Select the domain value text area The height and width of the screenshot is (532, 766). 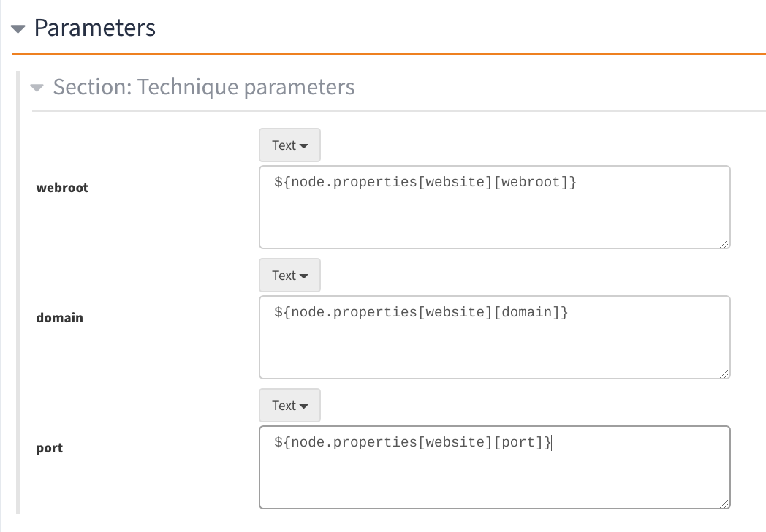click(x=494, y=337)
